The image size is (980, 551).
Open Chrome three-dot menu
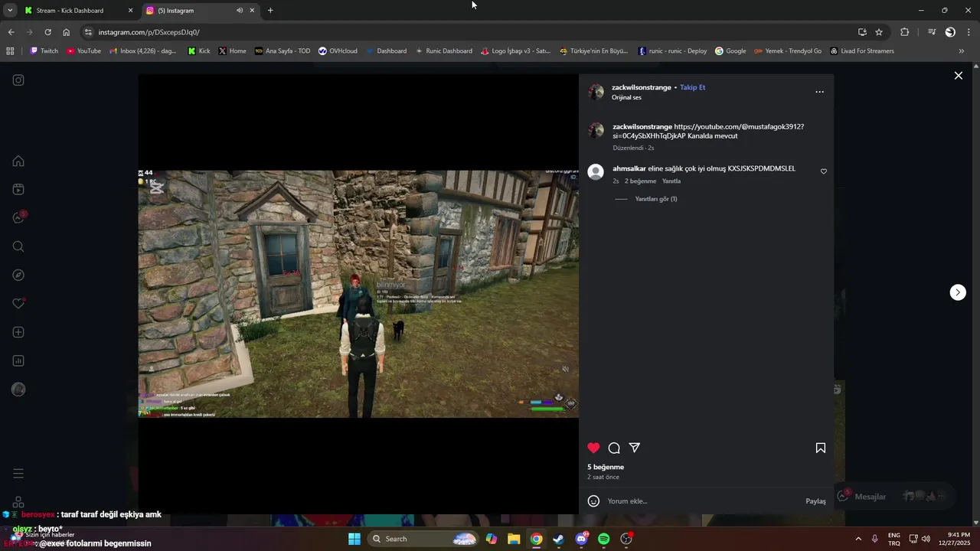coord(969,32)
